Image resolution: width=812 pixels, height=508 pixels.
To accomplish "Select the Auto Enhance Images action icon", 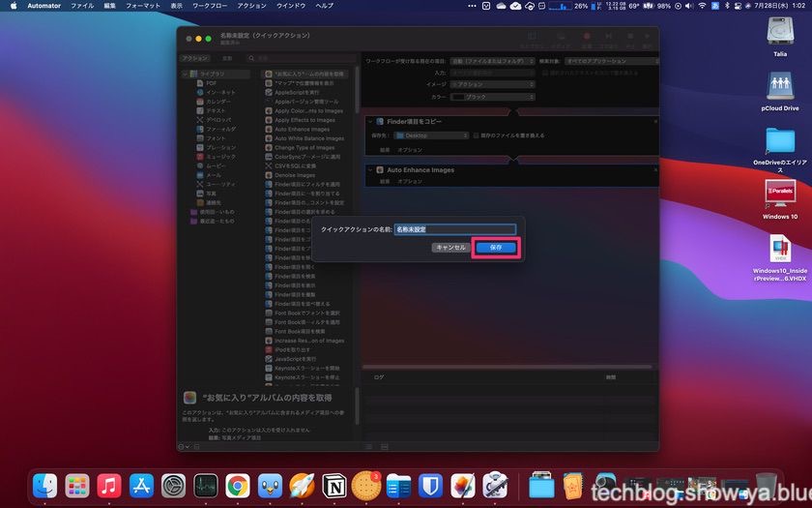I will pyautogui.click(x=269, y=129).
